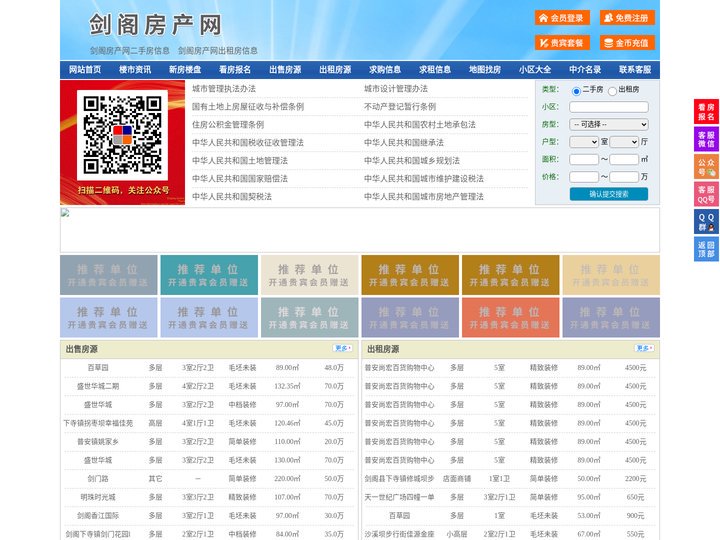Click the blue QQ群 sidebar icon
720x540 pixels.
point(706,222)
